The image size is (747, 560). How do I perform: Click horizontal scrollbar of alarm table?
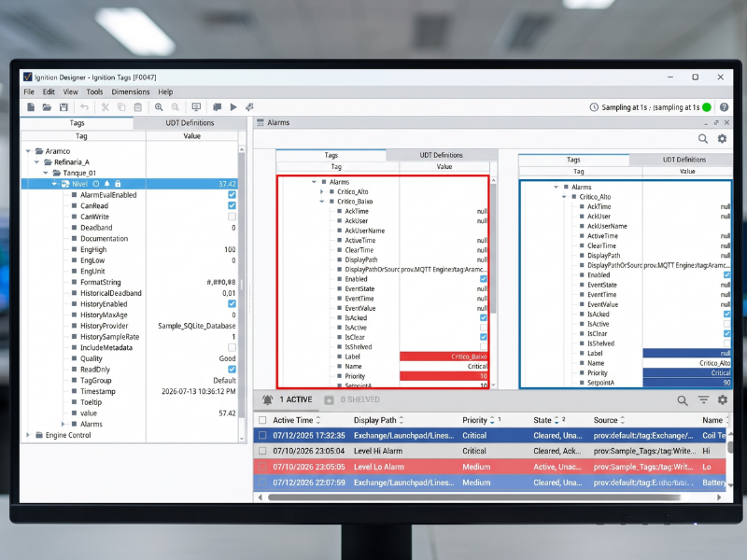tap(474, 497)
